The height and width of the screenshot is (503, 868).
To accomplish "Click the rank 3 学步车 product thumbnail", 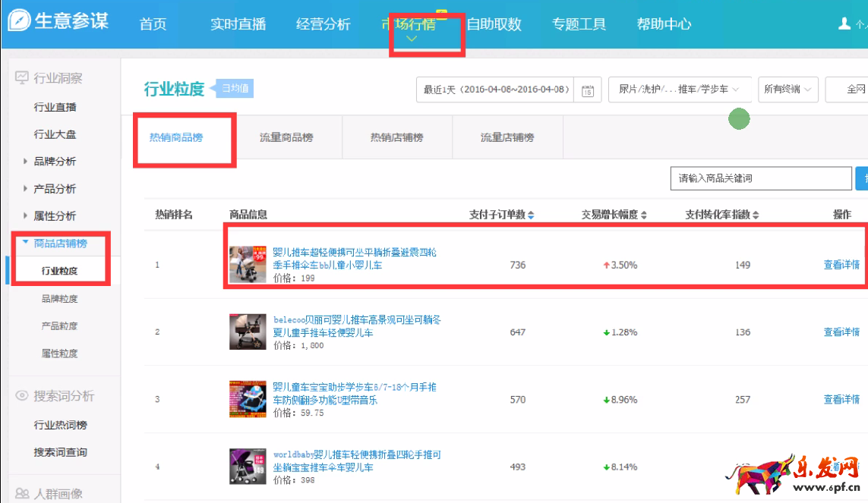I will [248, 399].
